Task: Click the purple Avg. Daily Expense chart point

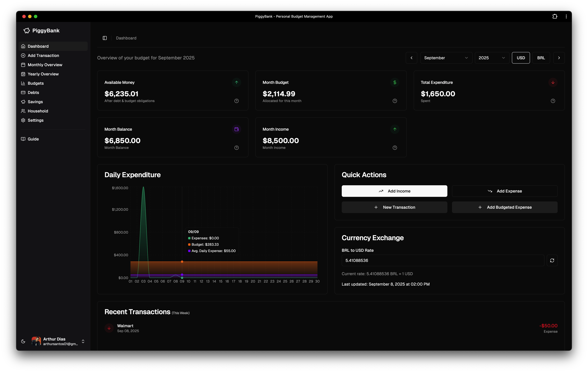Action: [182, 275]
